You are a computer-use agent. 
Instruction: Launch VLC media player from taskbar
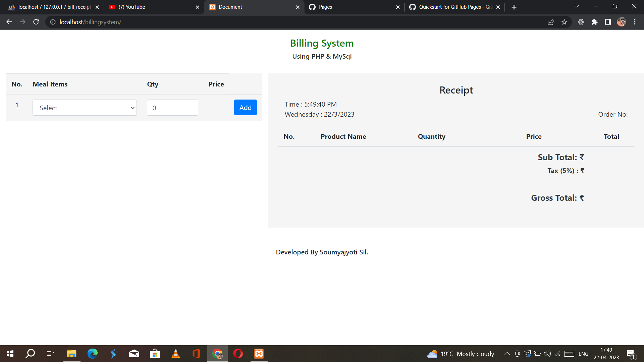[175, 353]
